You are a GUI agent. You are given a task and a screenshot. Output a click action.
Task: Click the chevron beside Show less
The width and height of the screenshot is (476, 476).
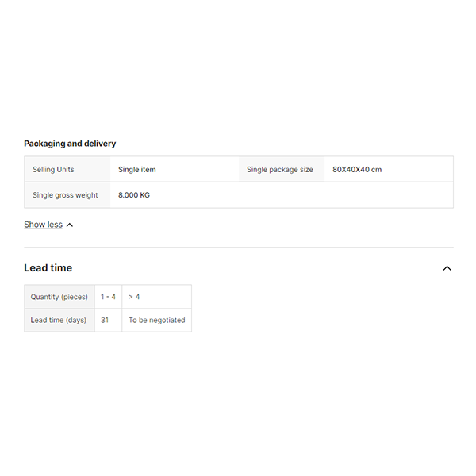[x=70, y=225]
